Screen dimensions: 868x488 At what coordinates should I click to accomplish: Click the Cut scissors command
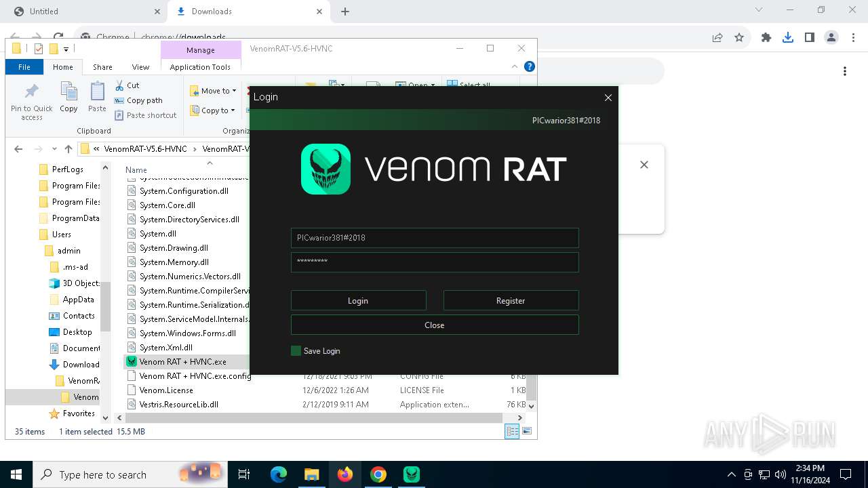[x=127, y=85]
